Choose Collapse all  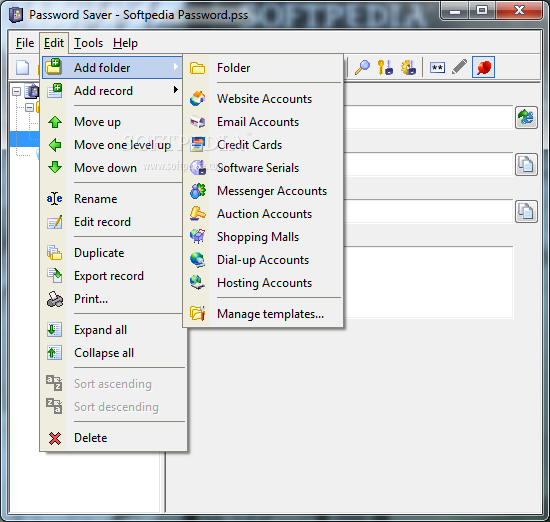click(112, 353)
